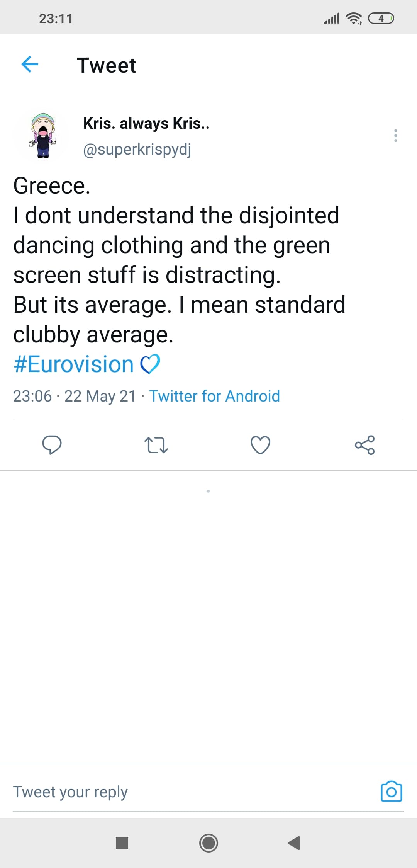
Task: Tap the display name Kris. always Kris..
Action: coord(146,124)
